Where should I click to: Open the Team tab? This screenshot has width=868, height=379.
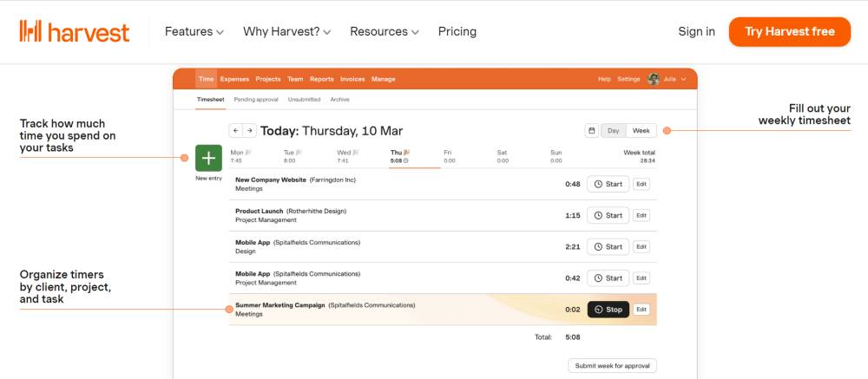295,79
